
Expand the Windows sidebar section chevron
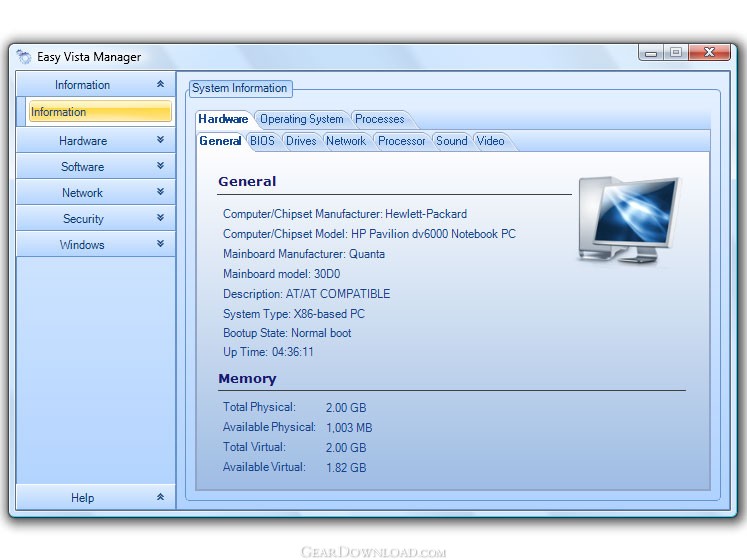click(x=161, y=244)
